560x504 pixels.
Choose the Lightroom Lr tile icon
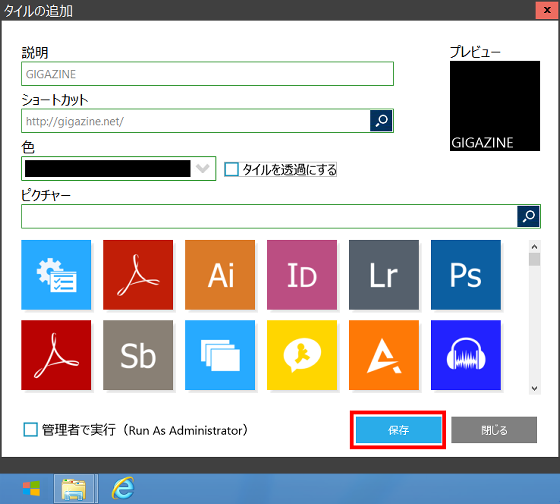coord(384,275)
